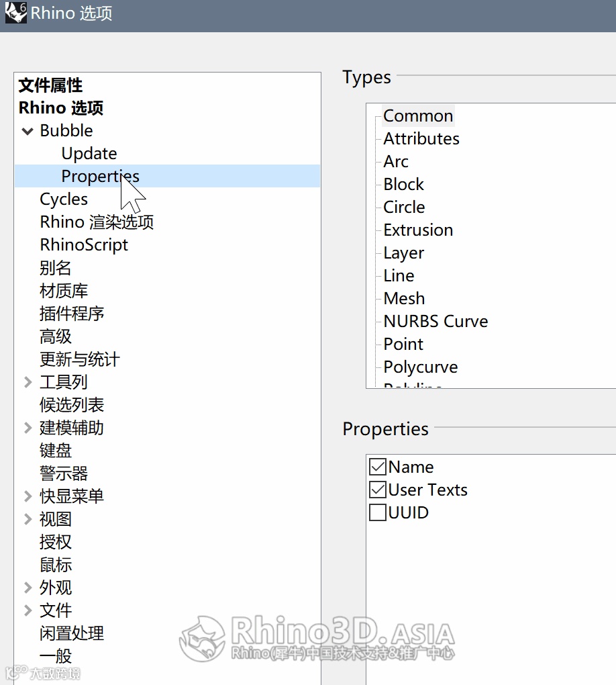Open the 高级 options page

55,336
